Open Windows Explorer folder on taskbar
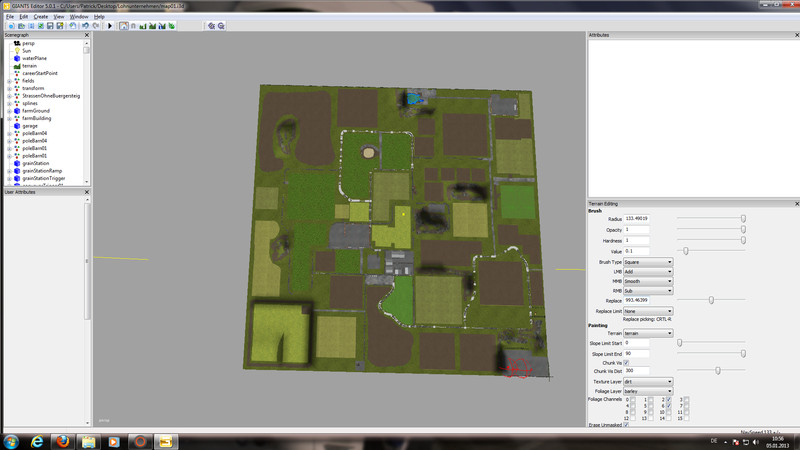800x450 pixels. tap(88, 441)
